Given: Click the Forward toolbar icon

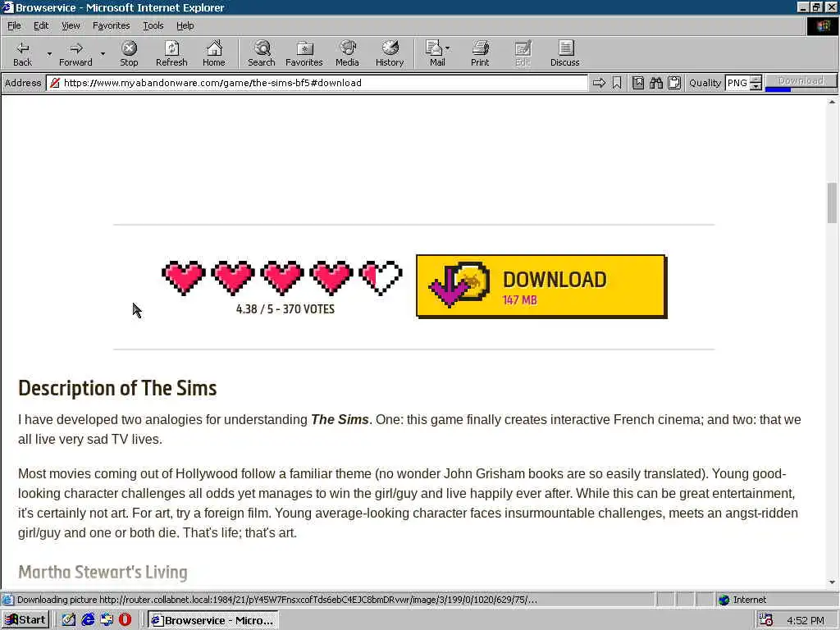Looking at the screenshot, I should (x=75, y=53).
